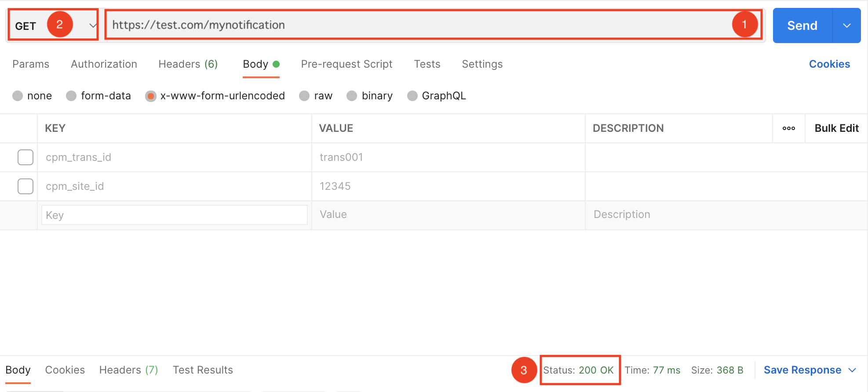The height and width of the screenshot is (392, 868).
Task: Open the Pre-request Script tab
Action: [346, 64]
